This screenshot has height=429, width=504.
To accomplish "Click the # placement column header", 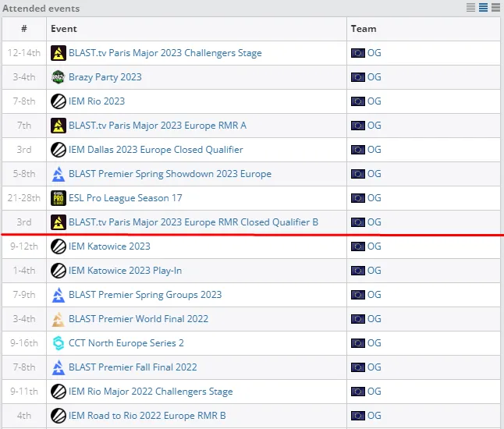I will (24, 29).
